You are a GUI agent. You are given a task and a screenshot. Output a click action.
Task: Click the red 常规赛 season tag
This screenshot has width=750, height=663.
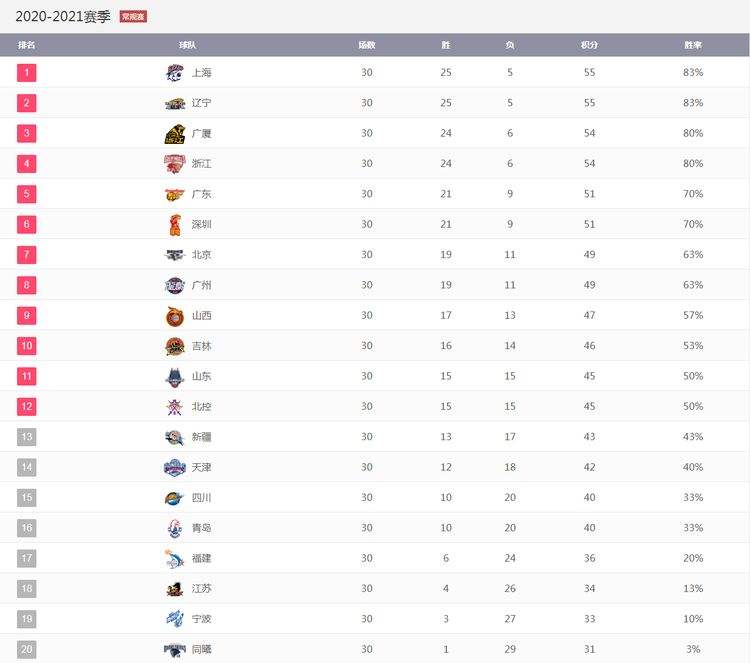tap(133, 17)
